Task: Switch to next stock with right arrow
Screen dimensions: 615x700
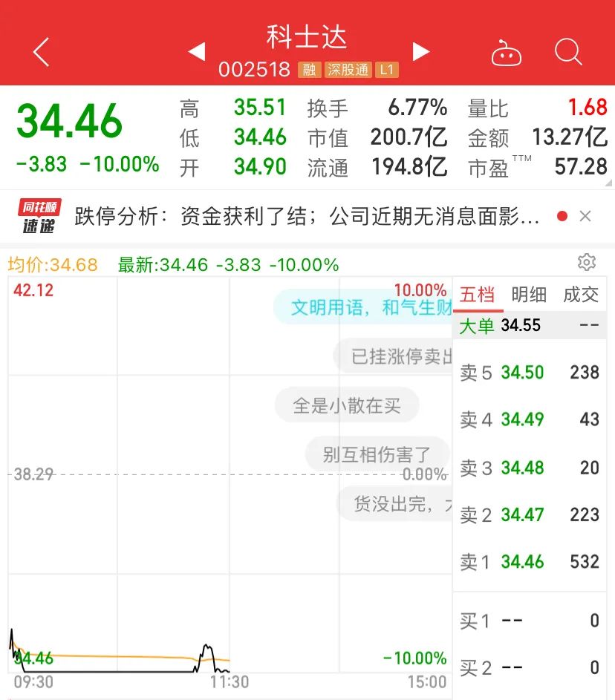Action: coord(420,52)
